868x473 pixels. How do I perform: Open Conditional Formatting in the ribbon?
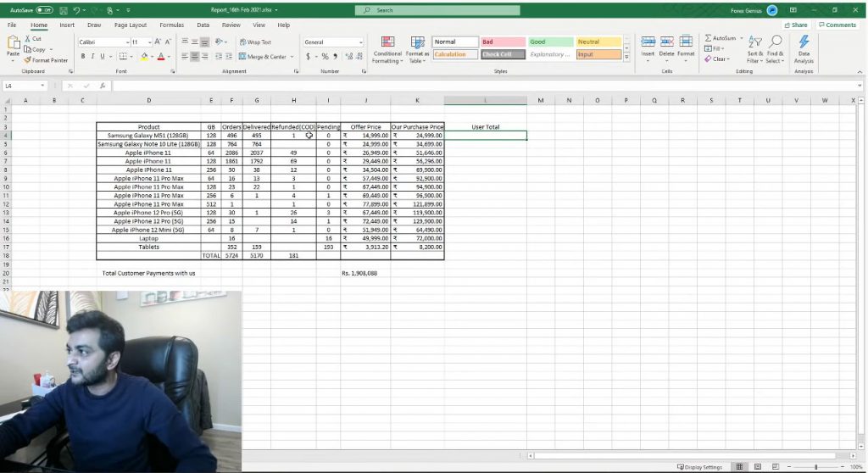point(387,47)
